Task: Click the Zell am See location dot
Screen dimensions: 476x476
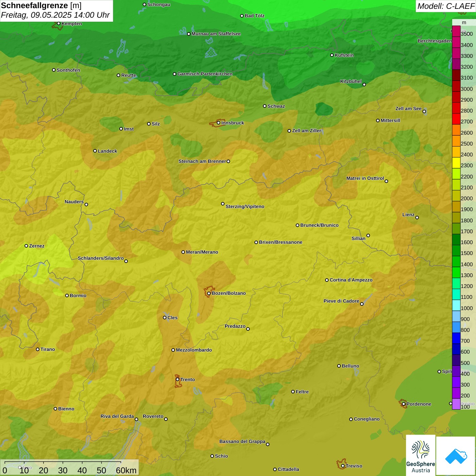Action: coord(424,111)
